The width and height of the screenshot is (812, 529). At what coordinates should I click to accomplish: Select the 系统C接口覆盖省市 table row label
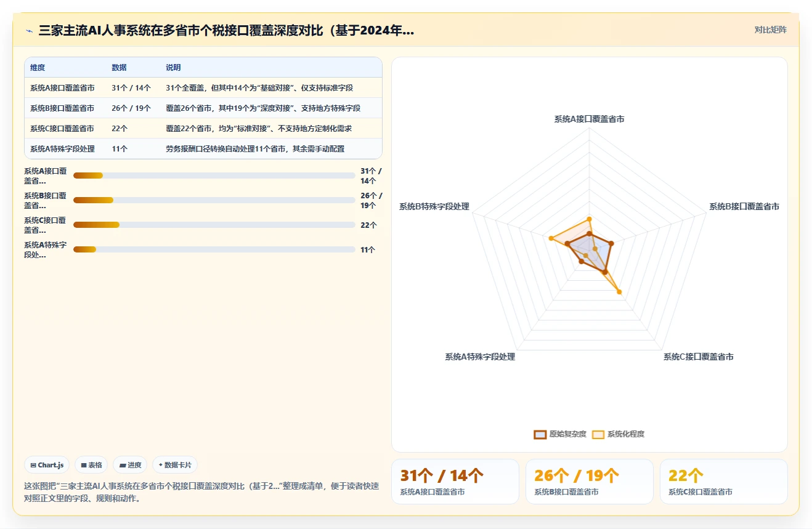pyautogui.click(x=62, y=129)
